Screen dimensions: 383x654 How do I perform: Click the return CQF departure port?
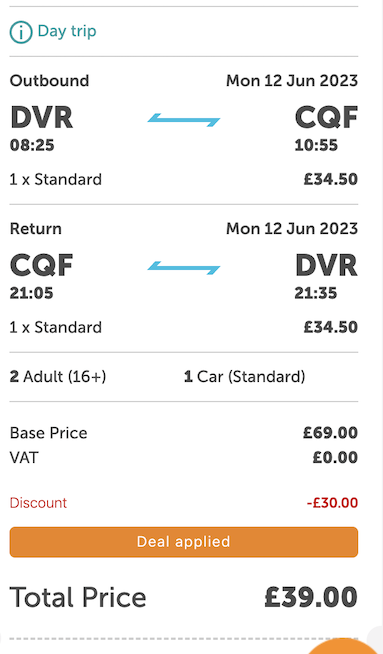[41, 265]
